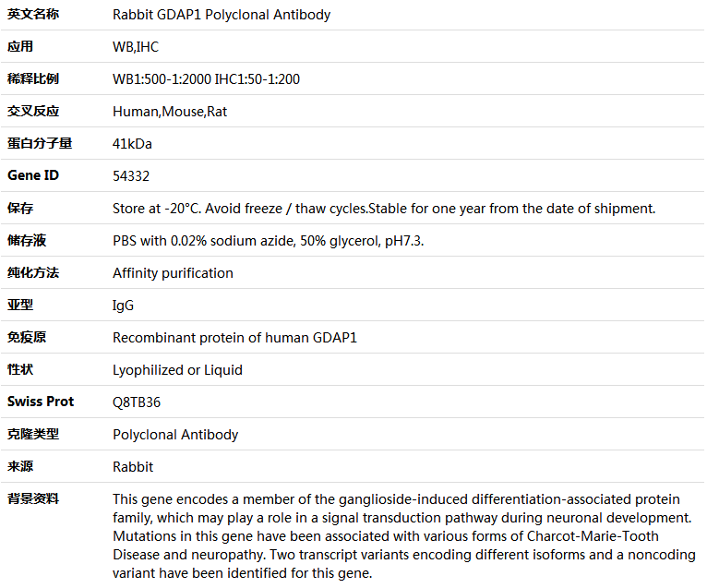The height and width of the screenshot is (588, 707).
Task: Click the Rabbit source value
Action: click(133, 467)
